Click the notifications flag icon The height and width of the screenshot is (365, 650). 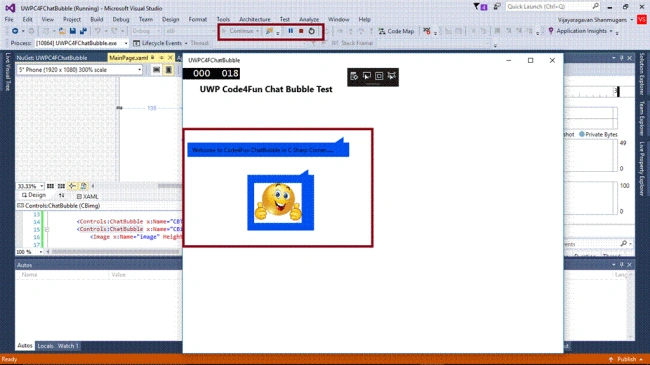(x=480, y=7)
